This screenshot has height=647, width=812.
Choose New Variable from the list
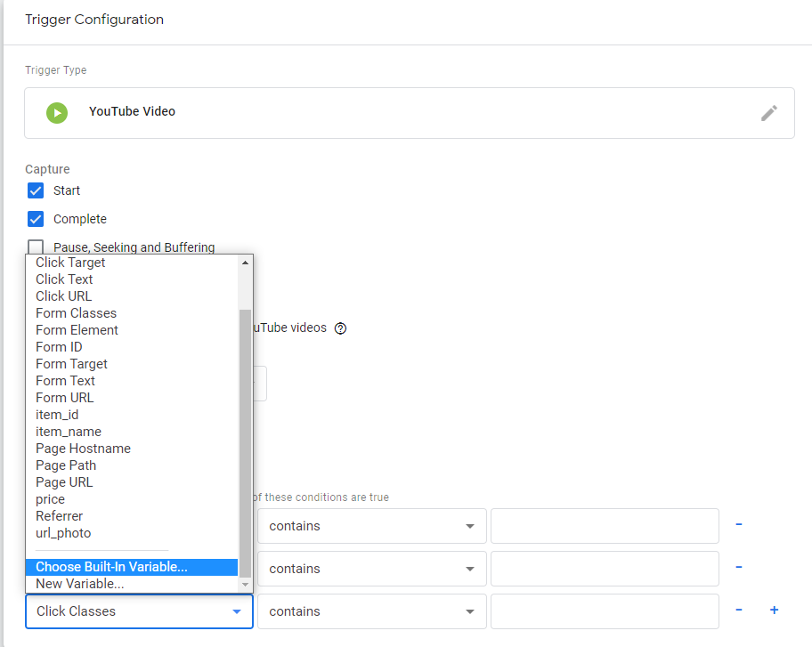point(80,584)
